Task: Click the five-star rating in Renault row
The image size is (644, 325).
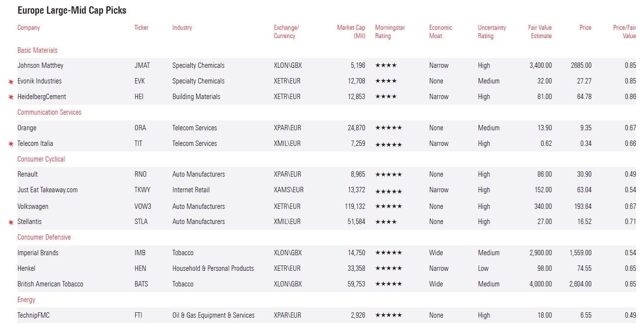Action: tap(388, 175)
